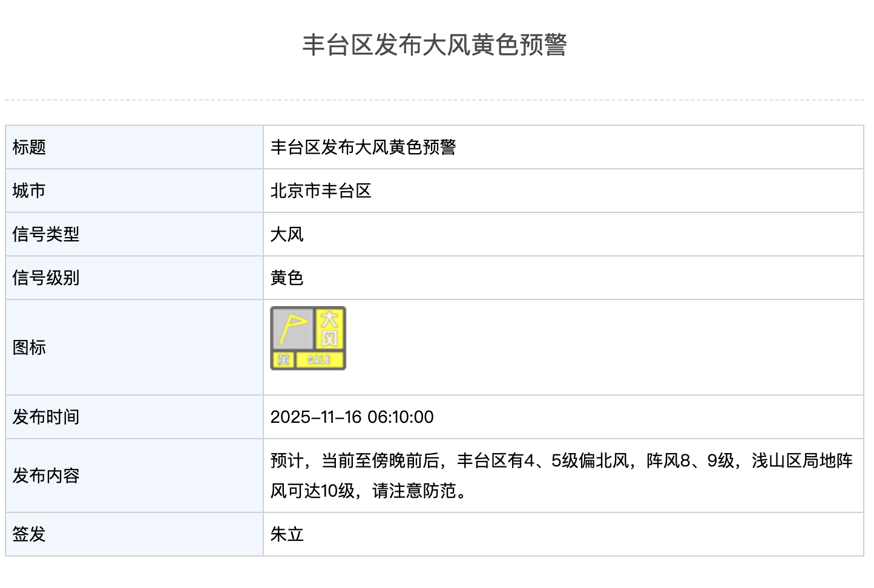
Task: Select the 城市 row label
Action: point(29,191)
